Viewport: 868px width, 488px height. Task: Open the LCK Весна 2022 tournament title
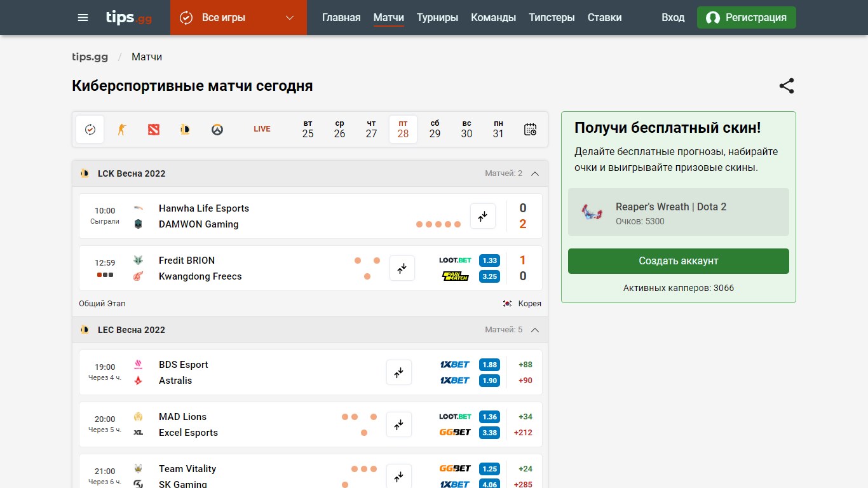[132, 173]
